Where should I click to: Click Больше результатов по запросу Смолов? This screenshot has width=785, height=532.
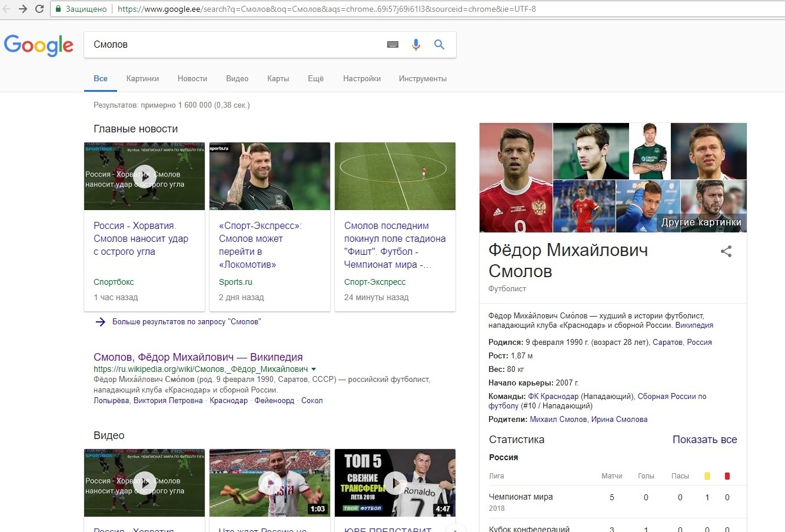tap(187, 322)
